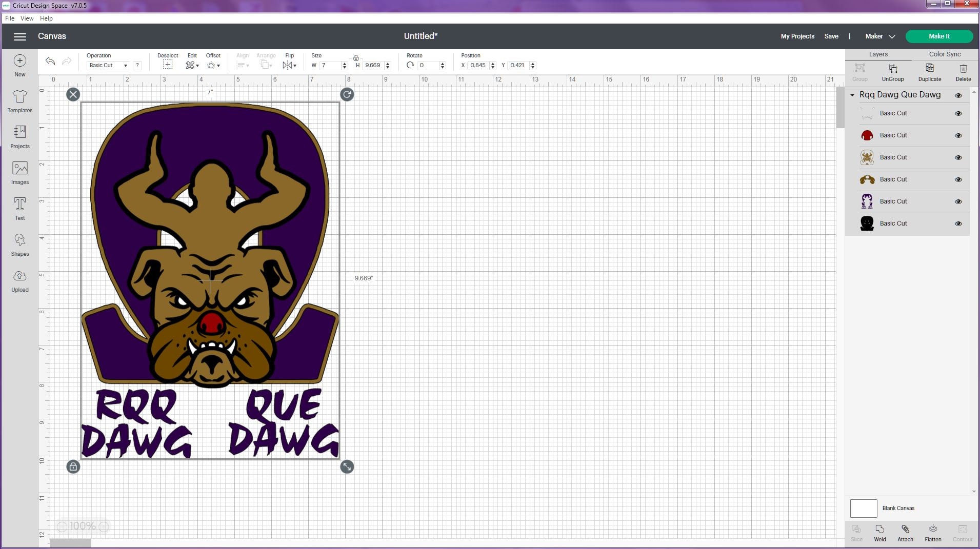Image resolution: width=980 pixels, height=549 pixels.
Task: Open the Images panel
Action: tap(19, 173)
